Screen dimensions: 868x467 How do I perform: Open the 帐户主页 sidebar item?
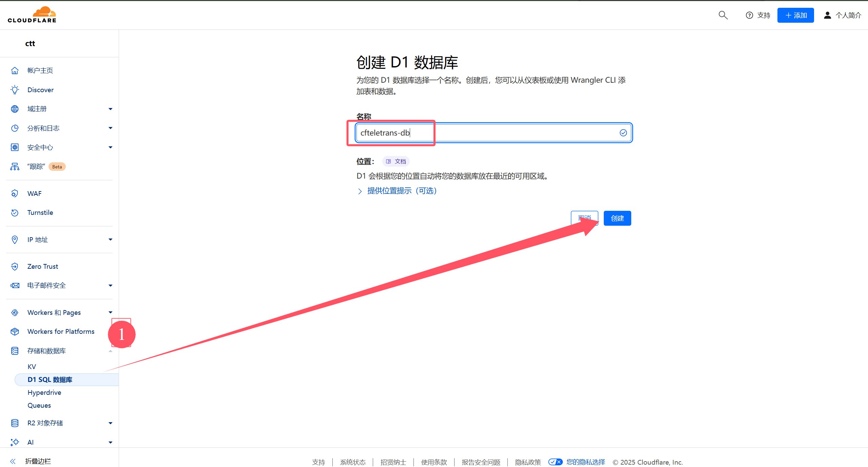pyautogui.click(x=40, y=70)
